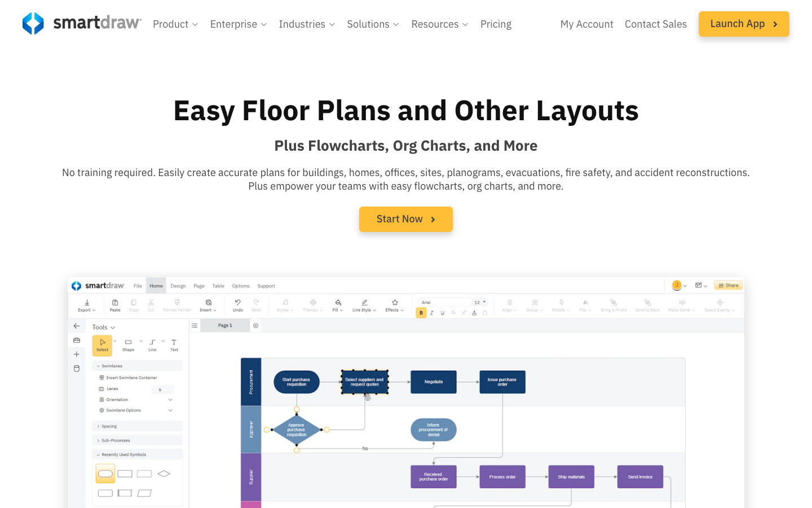Image resolution: width=812 pixels, height=508 pixels.
Task: Open the Resources dropdown menu
Action: tap(440, 24)
